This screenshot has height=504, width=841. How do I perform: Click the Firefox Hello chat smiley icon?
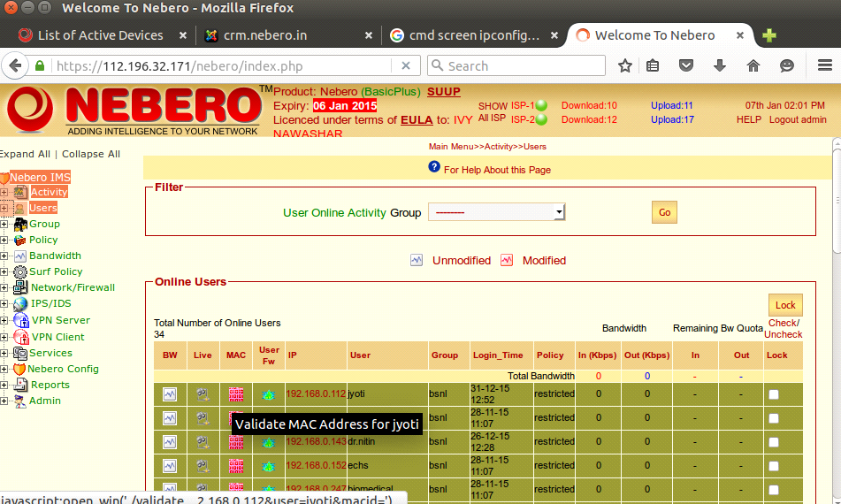point(787,66)
